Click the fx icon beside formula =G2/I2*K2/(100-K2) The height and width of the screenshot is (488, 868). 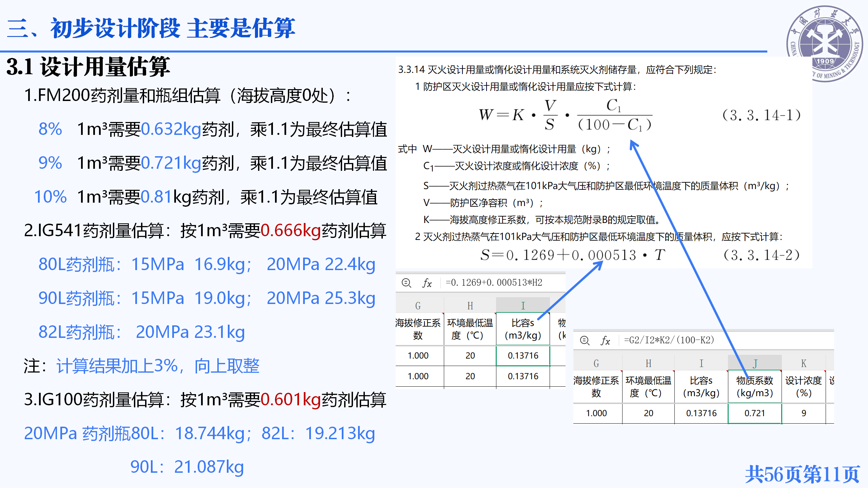point(605,340)
